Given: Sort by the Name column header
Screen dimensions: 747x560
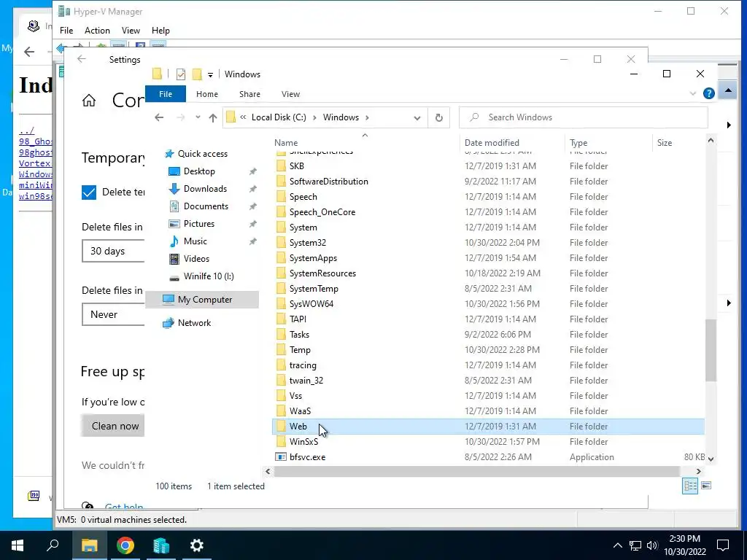Looking at the screenshot, I should (x=286, y=143).
